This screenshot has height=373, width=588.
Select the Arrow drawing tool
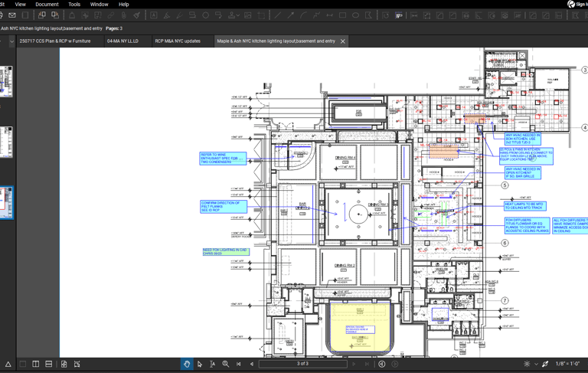click(x=291, y=15)
